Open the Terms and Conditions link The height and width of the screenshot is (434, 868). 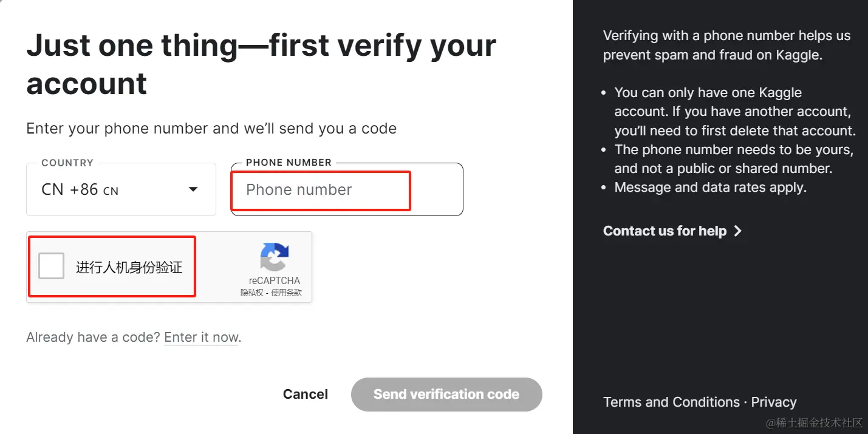point(671,402)
